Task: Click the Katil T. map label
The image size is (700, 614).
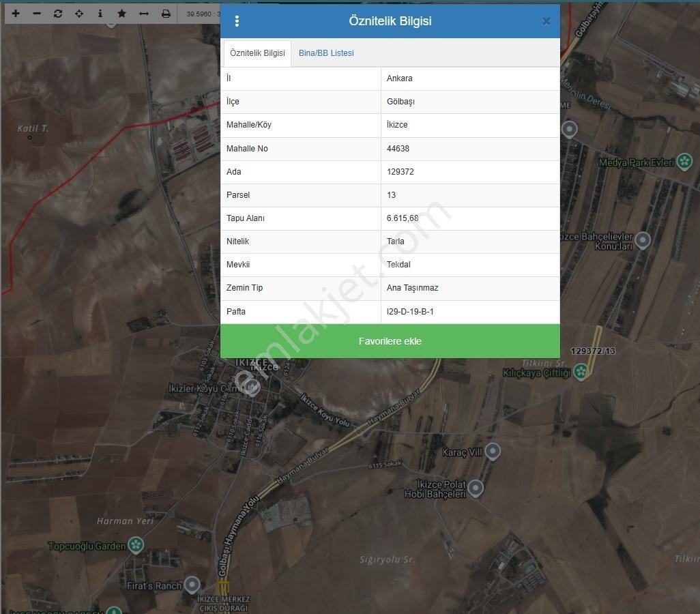Action: [x=33, y=129]
